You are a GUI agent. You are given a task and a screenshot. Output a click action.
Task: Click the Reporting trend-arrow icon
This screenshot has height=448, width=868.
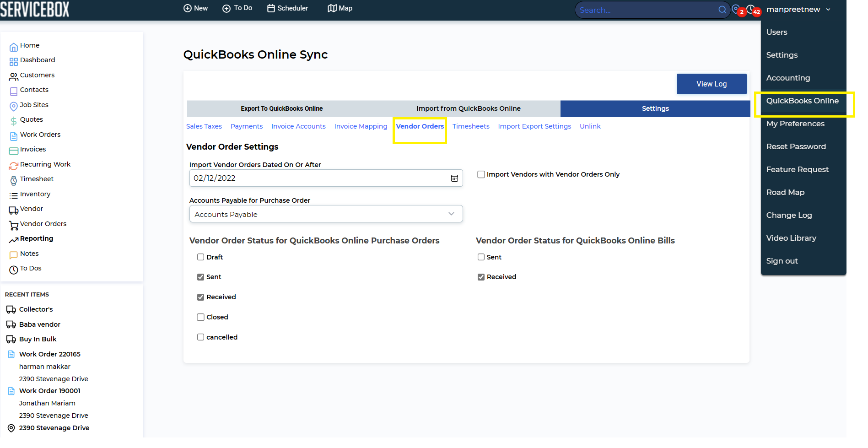[14, 240]
